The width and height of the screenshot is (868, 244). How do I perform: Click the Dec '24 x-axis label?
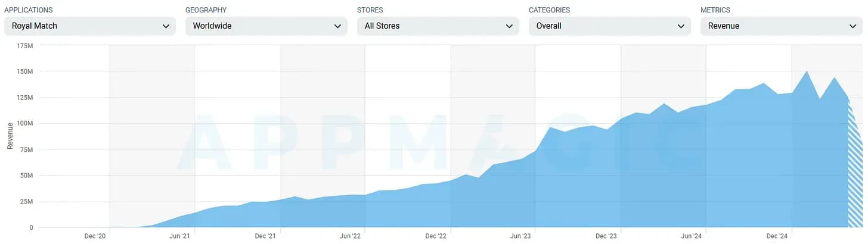tap(776, 236)
